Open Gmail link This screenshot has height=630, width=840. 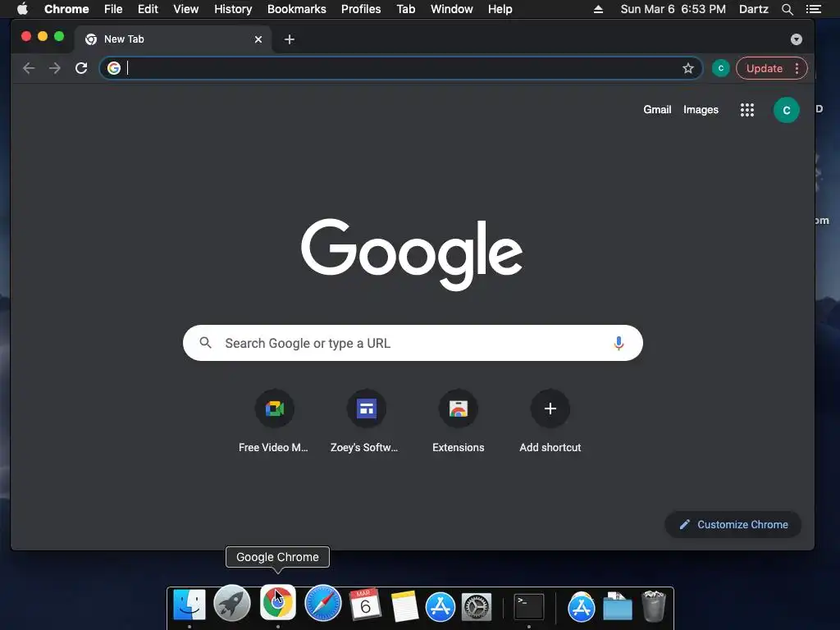point(657,110)
